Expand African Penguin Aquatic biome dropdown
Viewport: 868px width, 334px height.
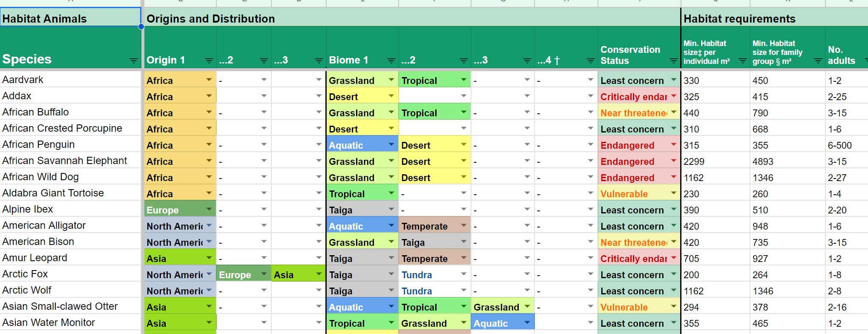point(391,144)
